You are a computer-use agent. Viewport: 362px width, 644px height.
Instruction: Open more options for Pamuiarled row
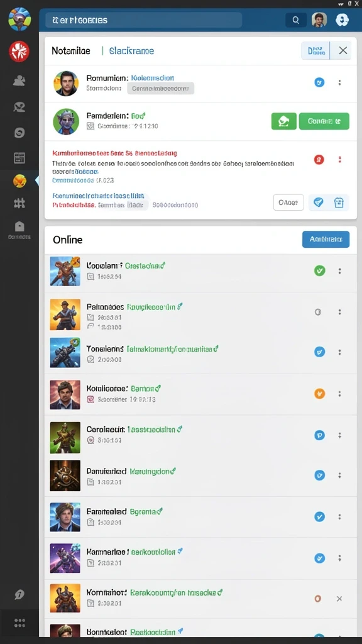pos(339,475)
